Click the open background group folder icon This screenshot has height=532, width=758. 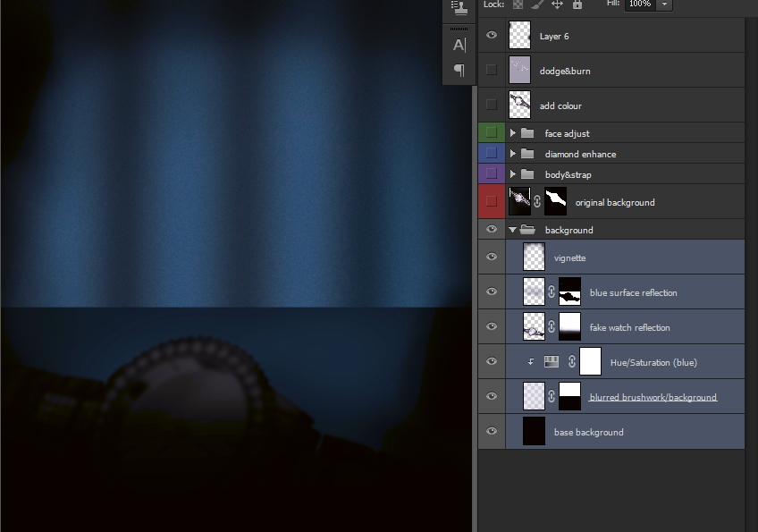527,230
